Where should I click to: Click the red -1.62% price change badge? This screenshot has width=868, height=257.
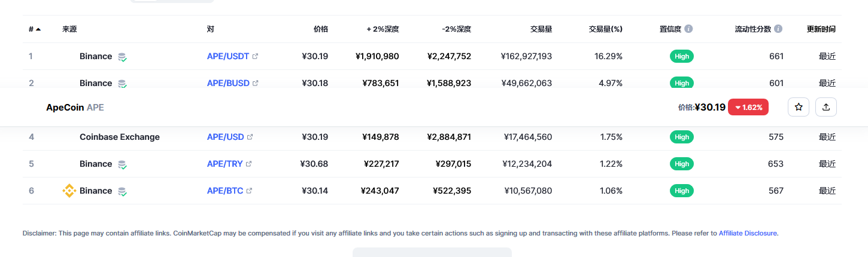pyautogui.click(x=748, y=107)
